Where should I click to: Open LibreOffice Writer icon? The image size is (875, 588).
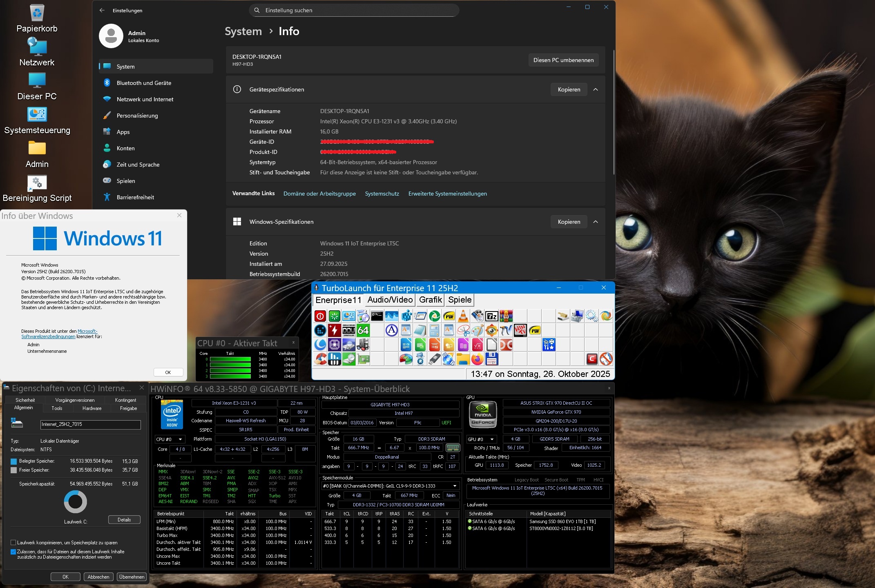click(x=406, y=345)
